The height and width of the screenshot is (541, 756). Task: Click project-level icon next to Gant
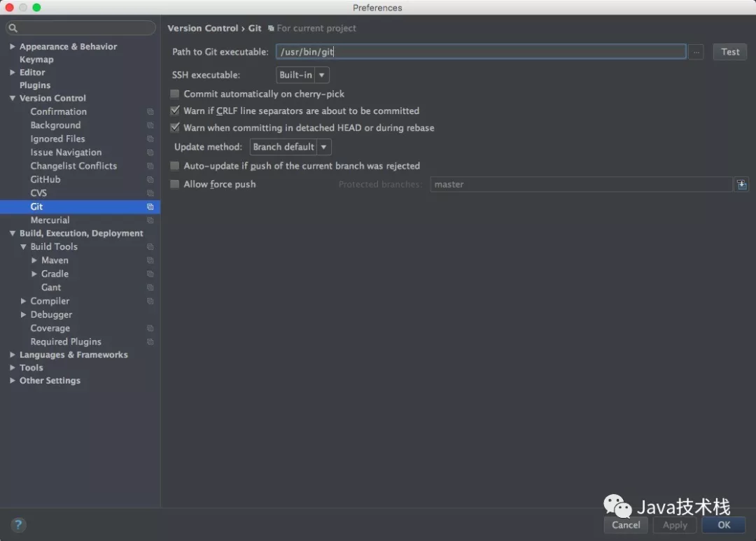pos(150,288)
